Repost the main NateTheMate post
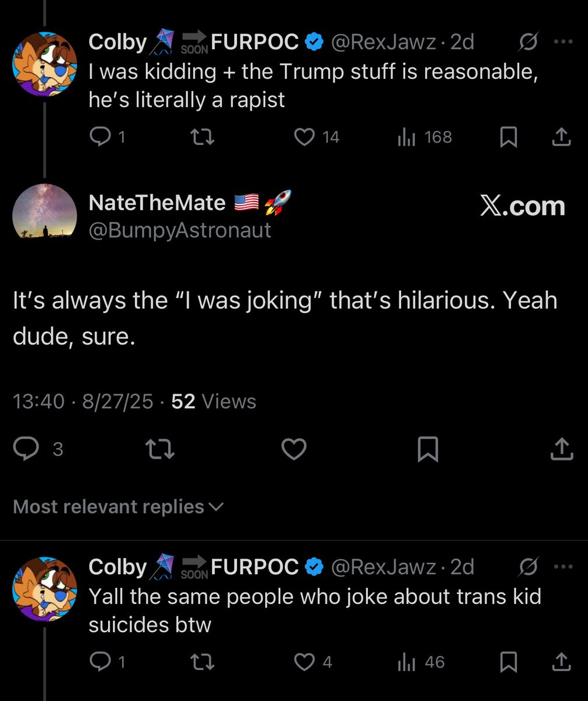Screen dimensions: 588x701 pos(161,449)
